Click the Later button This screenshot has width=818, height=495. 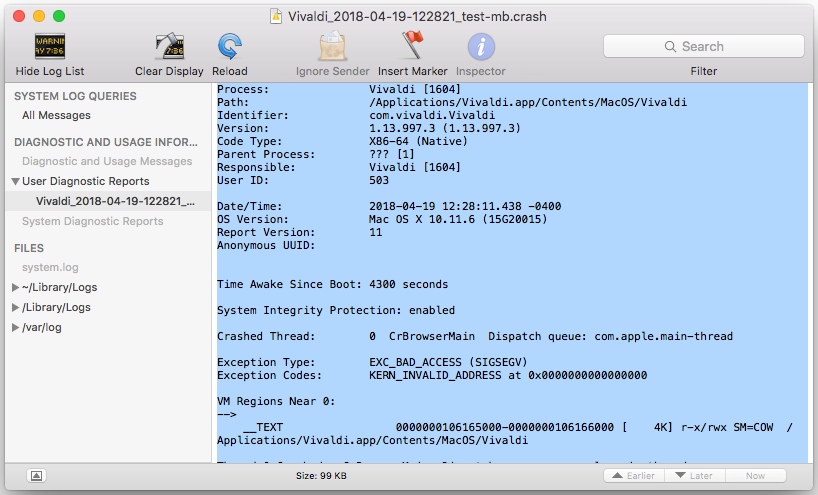coord(694,476)
